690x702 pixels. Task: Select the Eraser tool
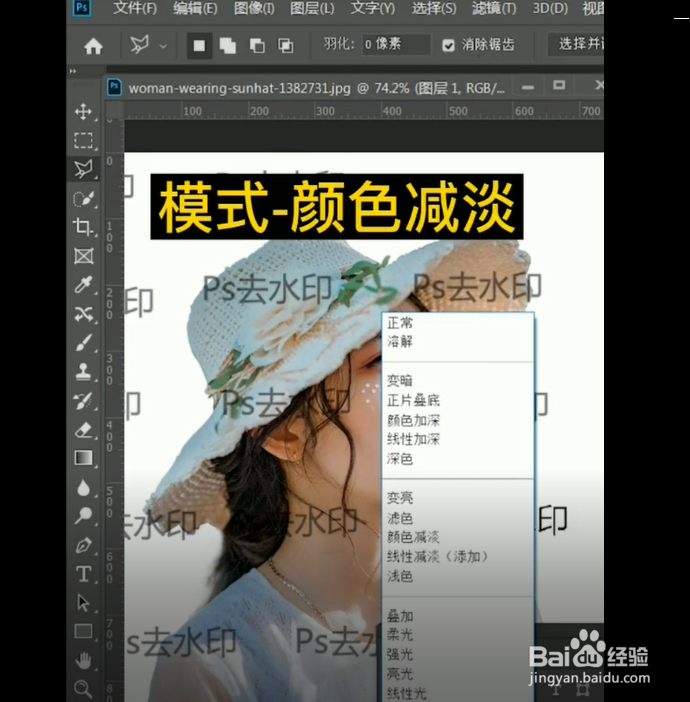(x=83, y=430)
